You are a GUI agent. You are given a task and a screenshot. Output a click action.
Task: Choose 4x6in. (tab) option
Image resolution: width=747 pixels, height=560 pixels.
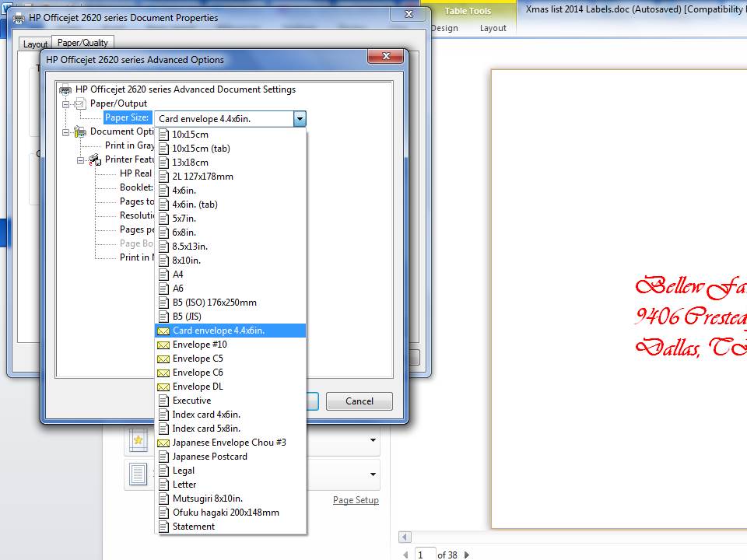230,205
